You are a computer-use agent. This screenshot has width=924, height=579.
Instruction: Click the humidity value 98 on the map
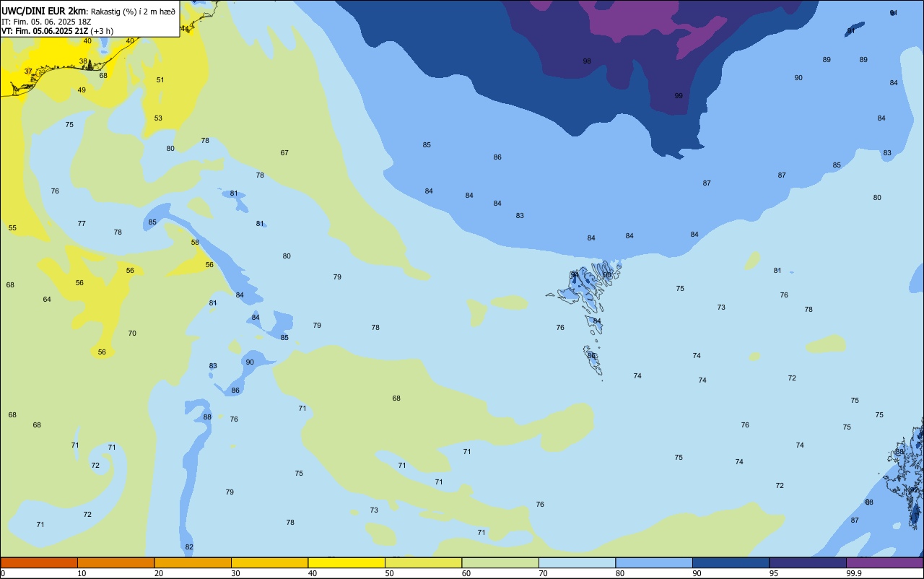[587, 61]
